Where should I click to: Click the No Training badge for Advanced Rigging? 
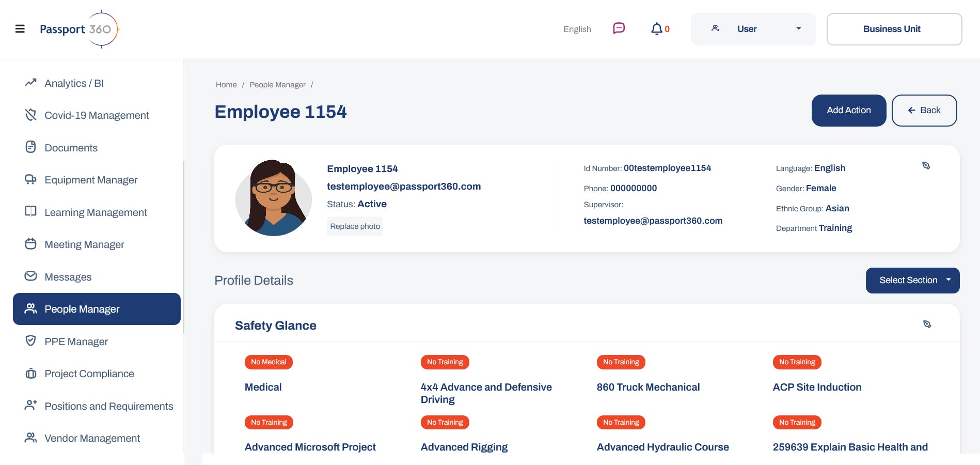[445, 422]
